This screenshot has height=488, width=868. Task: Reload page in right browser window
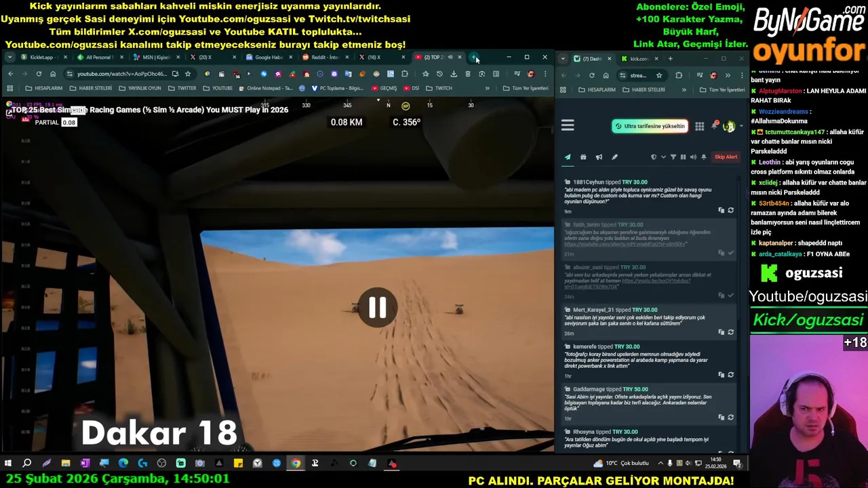coord(591,75)
